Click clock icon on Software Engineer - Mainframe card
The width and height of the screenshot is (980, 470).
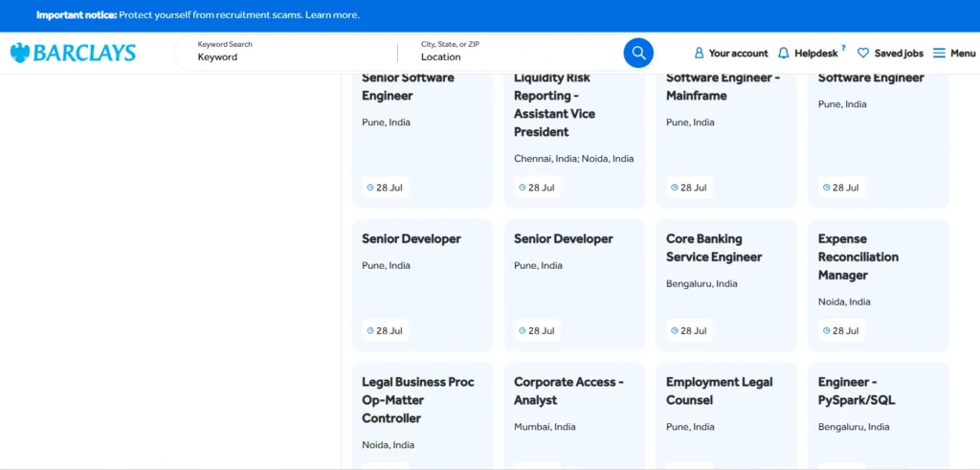(675, 188)
